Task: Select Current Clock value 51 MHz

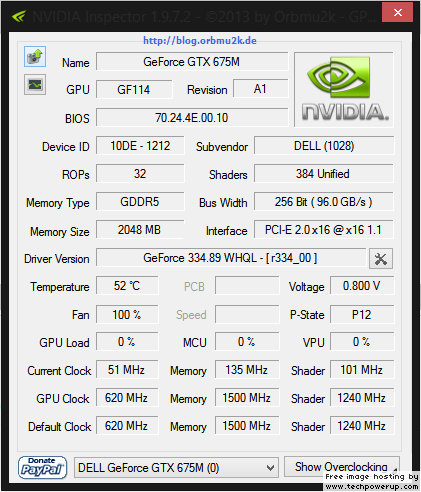Action: tap(127, 370)
